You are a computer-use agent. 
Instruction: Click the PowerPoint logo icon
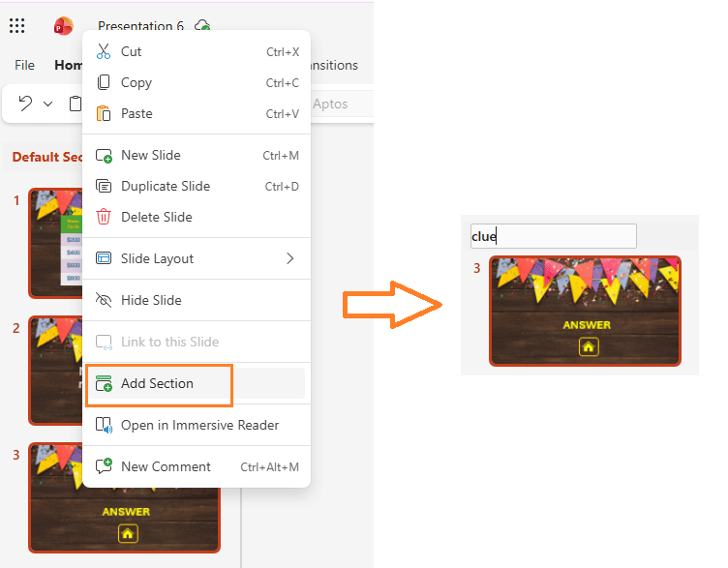coord(64,26)
